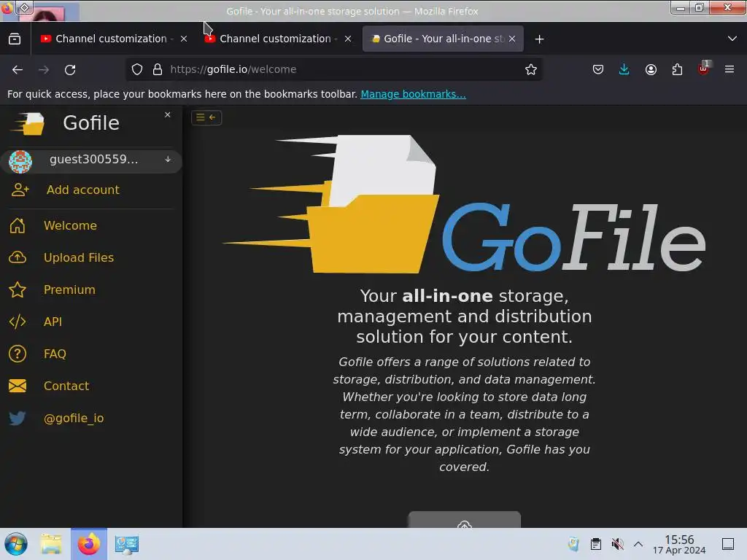Open the API menu entry
Viewport: 747px width, 560px height.
[53, 322]
